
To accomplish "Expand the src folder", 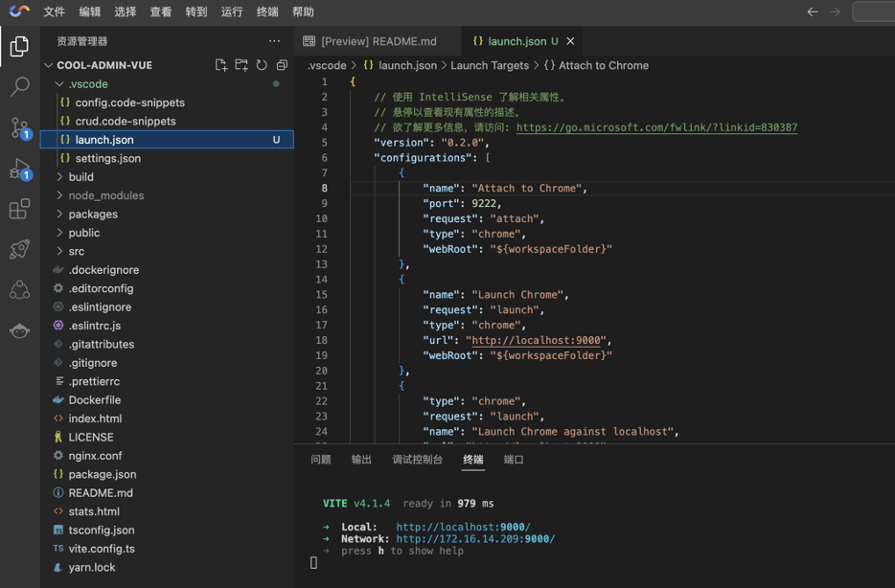I will [76, 251].
